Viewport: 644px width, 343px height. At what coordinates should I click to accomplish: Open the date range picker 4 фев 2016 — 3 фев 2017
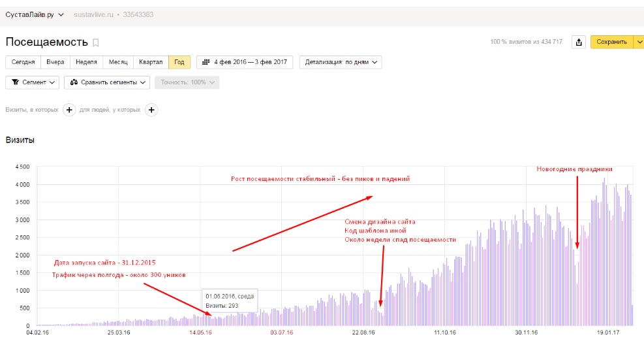click(245, 62)
